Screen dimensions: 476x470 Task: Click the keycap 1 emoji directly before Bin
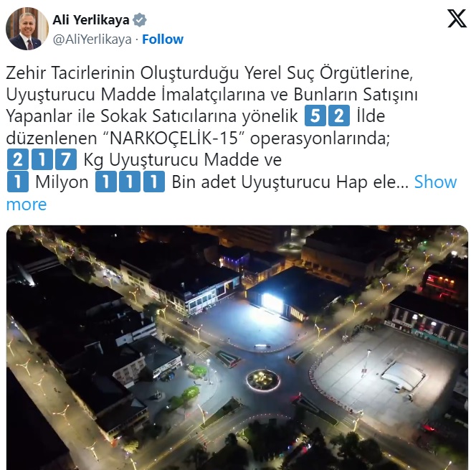click(x=154, y=182)
